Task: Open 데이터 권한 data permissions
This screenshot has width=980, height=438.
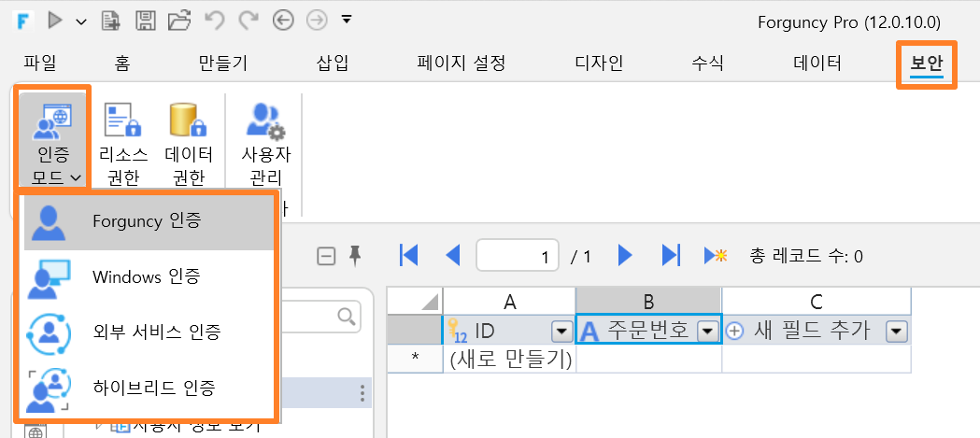Action: click(188, 145)
